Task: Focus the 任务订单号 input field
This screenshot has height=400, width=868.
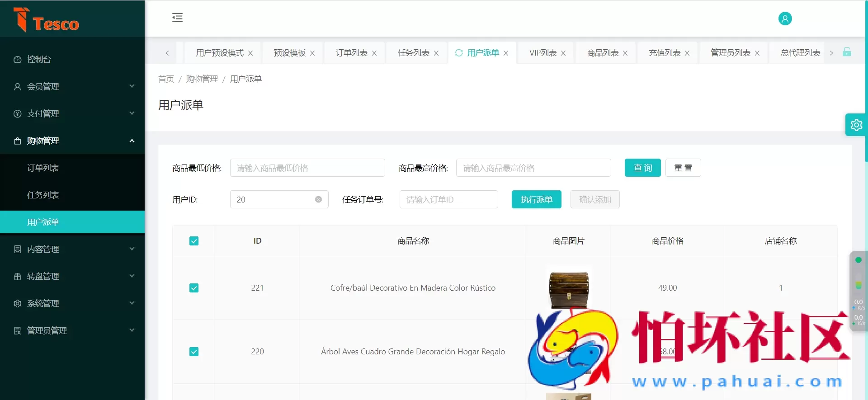Action: tap(449, 199)
